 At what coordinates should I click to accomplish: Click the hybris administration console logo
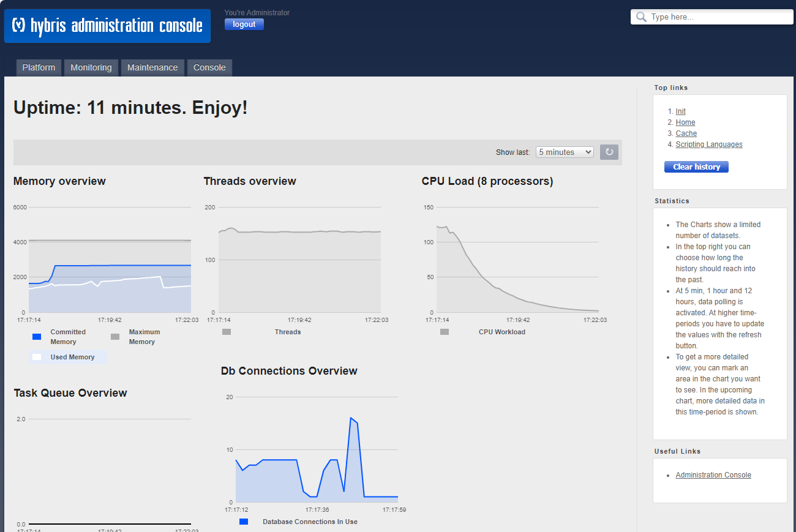click(107, 26)
